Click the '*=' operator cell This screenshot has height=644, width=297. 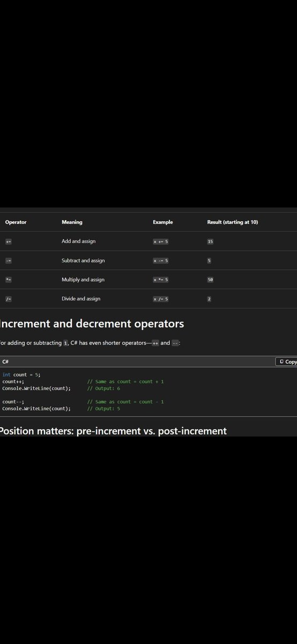pyautogui.click(x=9, y=280)
